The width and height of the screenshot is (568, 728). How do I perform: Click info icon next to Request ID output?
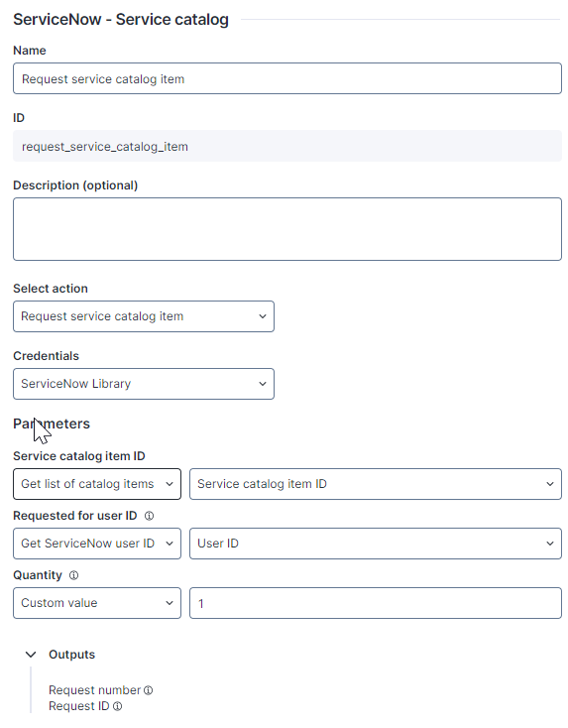click(x=117, y=706)
